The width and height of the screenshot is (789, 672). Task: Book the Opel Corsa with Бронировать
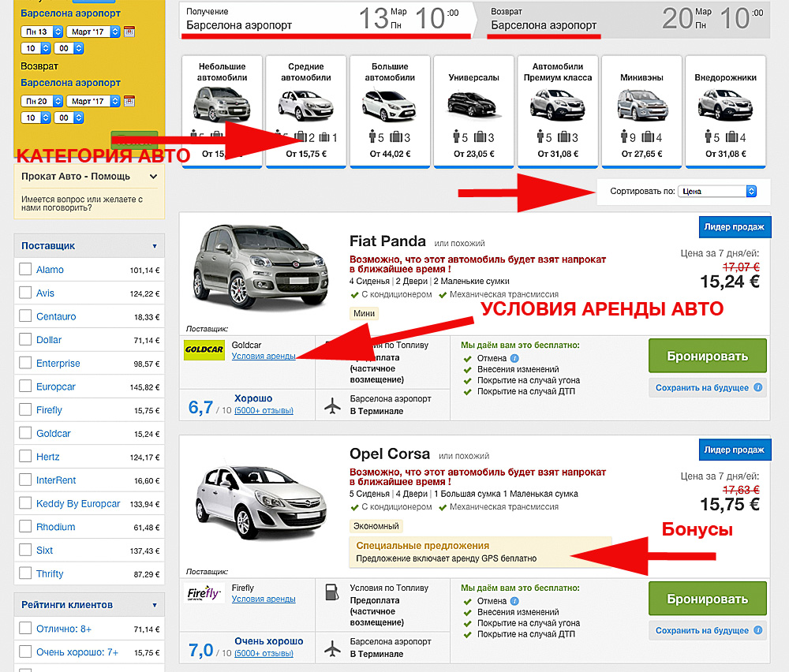coord(708,599)
